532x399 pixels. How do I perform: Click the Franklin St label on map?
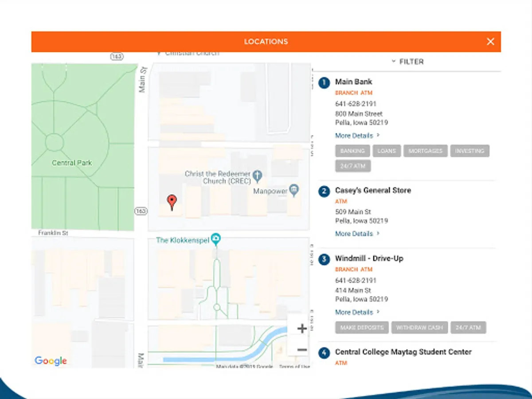coord(53,233)
